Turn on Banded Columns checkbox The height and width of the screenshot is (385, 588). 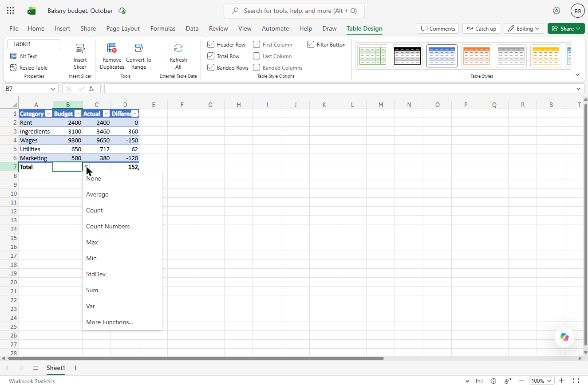pyautogui.click(x=257, y=67)
